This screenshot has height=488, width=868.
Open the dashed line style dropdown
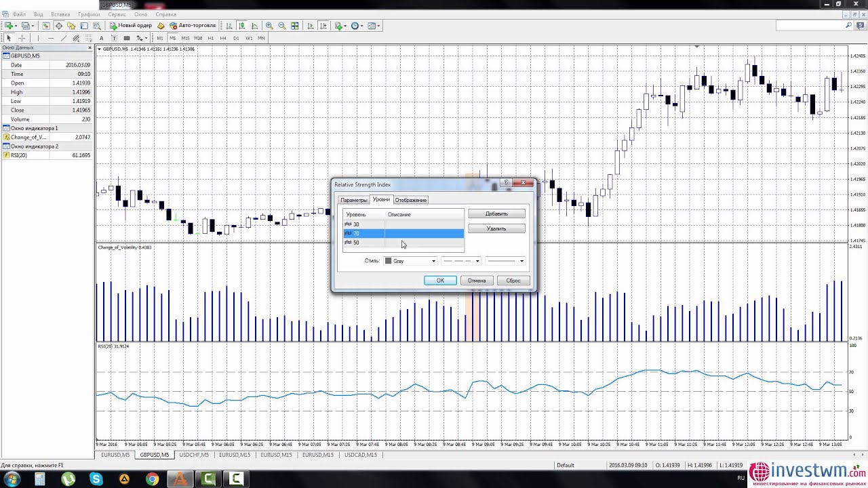coord(460,261)
